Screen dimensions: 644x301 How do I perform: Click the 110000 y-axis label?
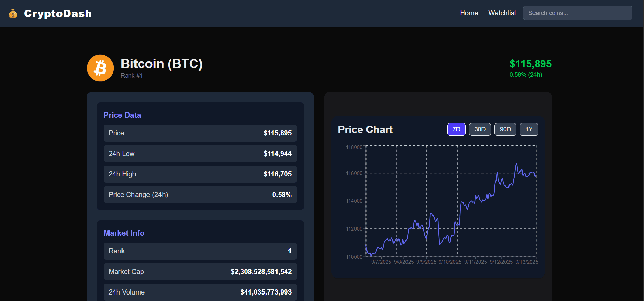tap(354, 257)
